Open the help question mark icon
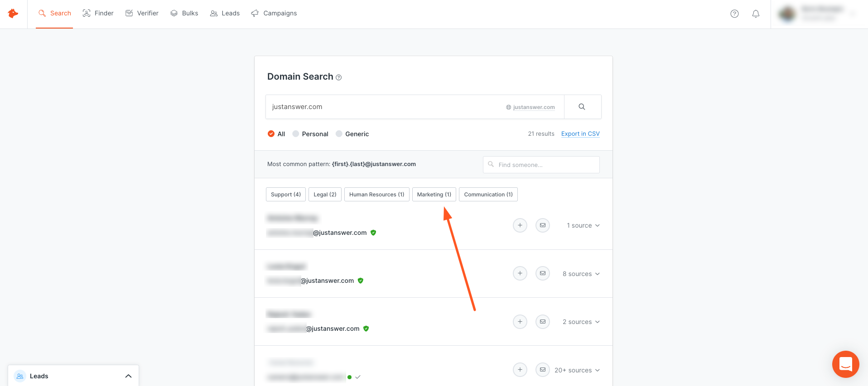Viewport: 868px width, 386px height. (734, 14)
